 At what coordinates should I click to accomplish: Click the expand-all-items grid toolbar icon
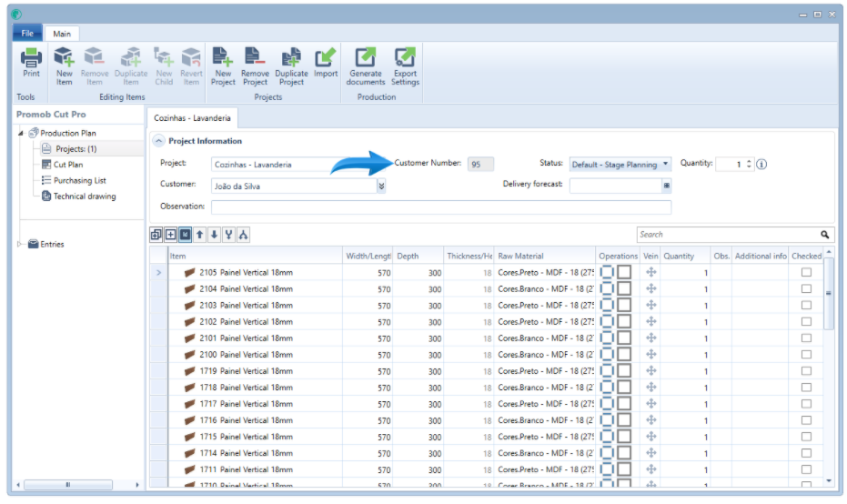point(156,235)
